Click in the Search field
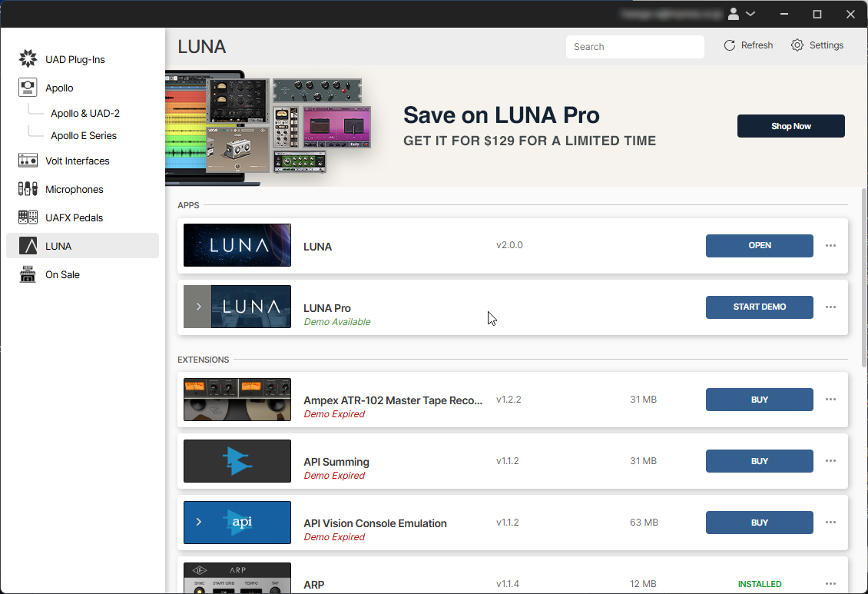Image resolution: width=868 pixels, height=594 pixels. 635,47
